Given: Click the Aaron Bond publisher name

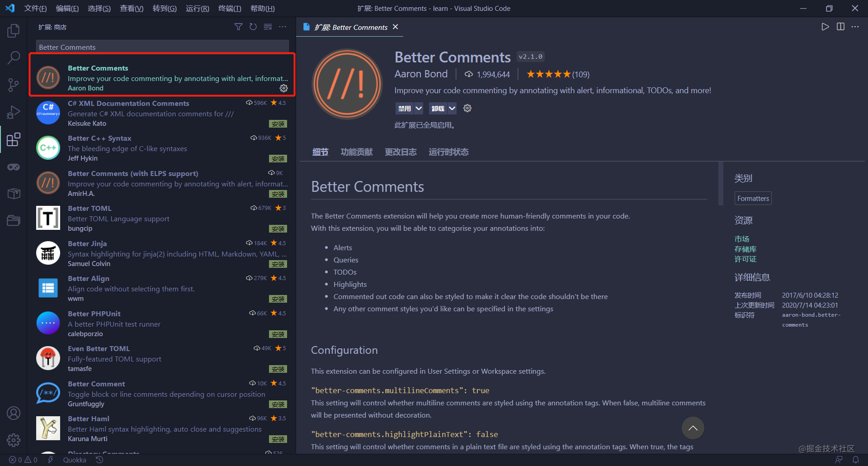Looking at the screenshot, I should click(x=421, y=74).
